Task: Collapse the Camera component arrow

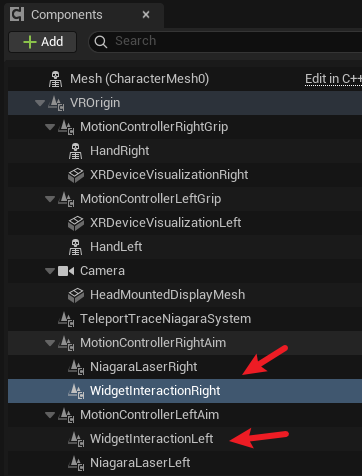Action: pos(50,271)
